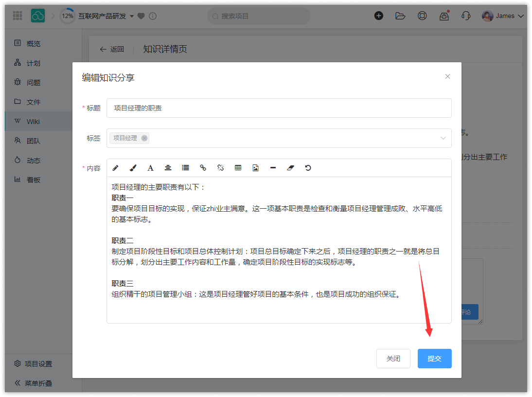The image size is (532, 397).
Task: Show project info icon
Action: (x=153, y=16)
